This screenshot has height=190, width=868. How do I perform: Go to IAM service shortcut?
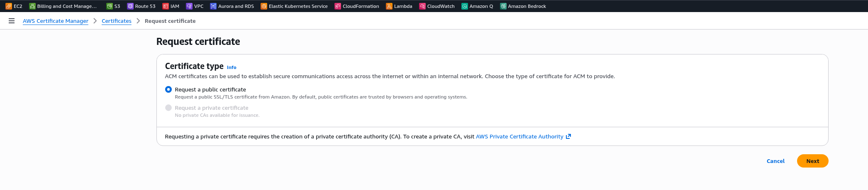(171, 6)
